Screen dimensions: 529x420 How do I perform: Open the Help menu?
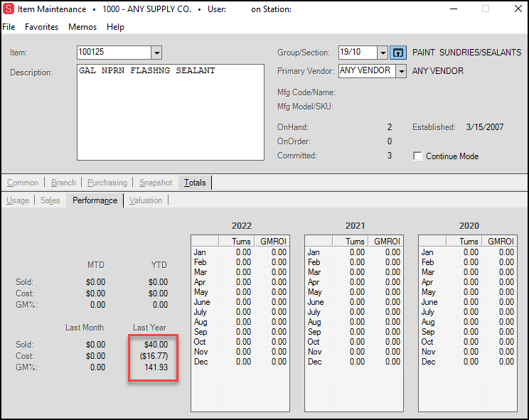115,27
